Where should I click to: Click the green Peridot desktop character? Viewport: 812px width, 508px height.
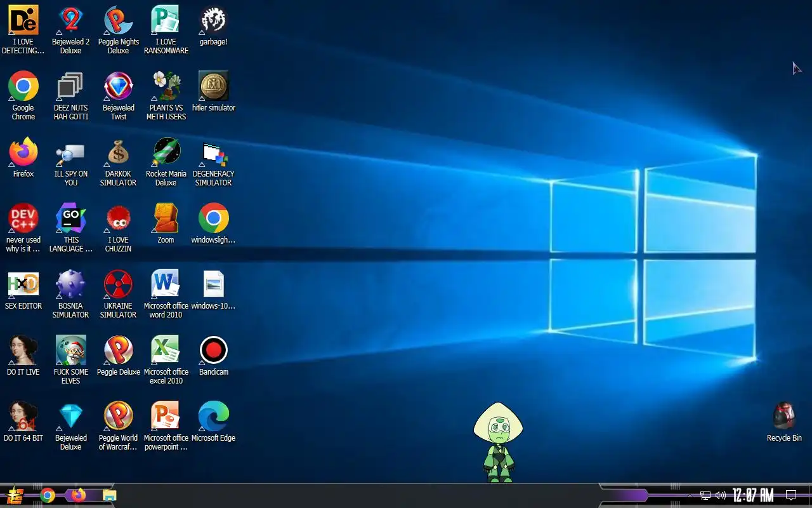499,442
